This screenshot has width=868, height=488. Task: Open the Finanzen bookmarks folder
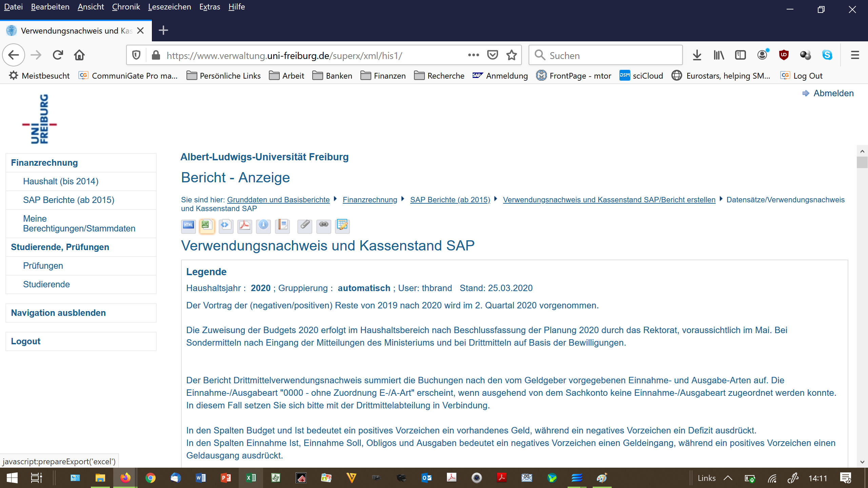(383, 76)
